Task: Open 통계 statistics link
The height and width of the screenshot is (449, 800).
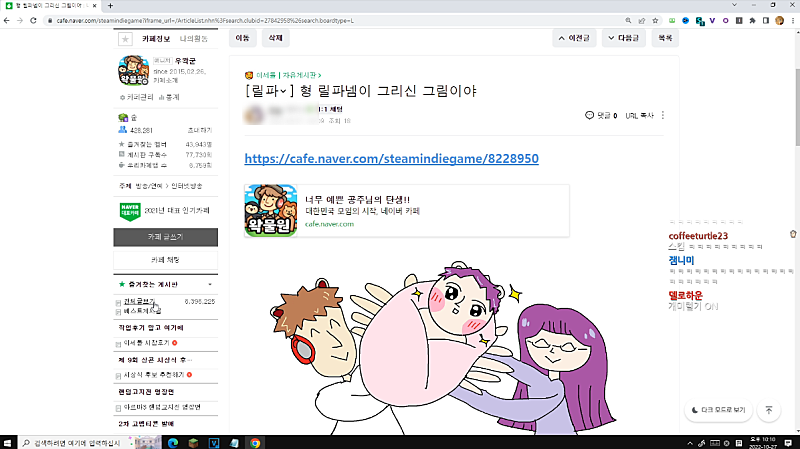Action: pos(169,97)
